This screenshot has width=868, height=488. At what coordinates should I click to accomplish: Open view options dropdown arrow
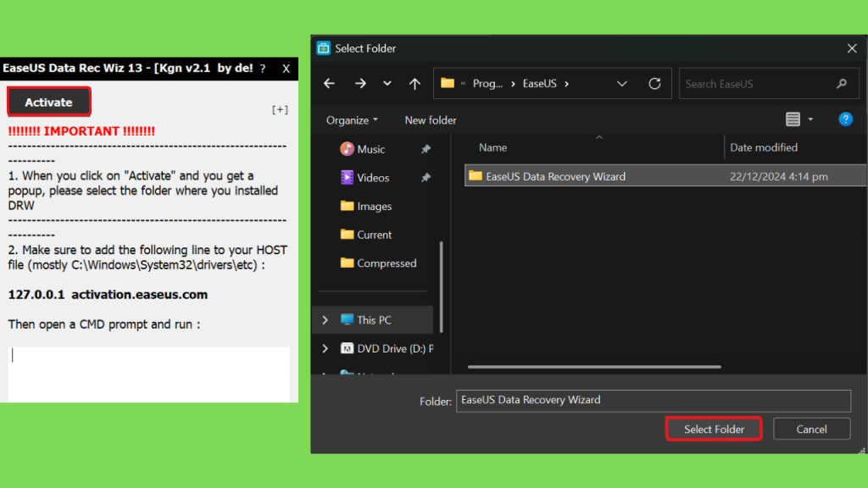click(810, 119)
